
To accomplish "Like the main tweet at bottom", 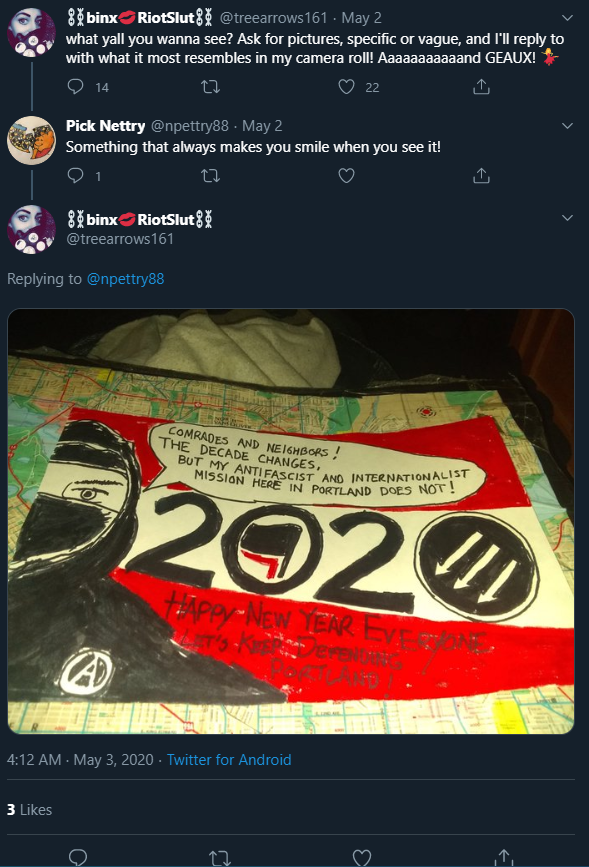I will [362, 858].
